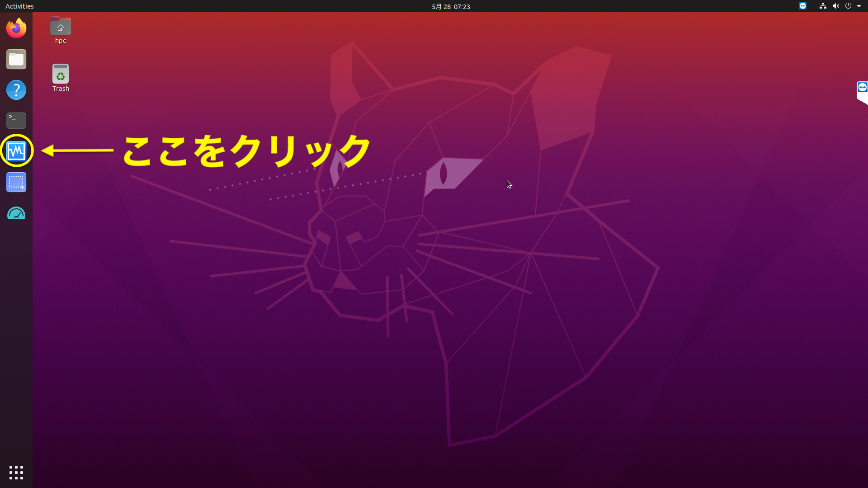Open the Files manager in the dock
This screenshot has width=868, height=488.
tap(16, 59)
